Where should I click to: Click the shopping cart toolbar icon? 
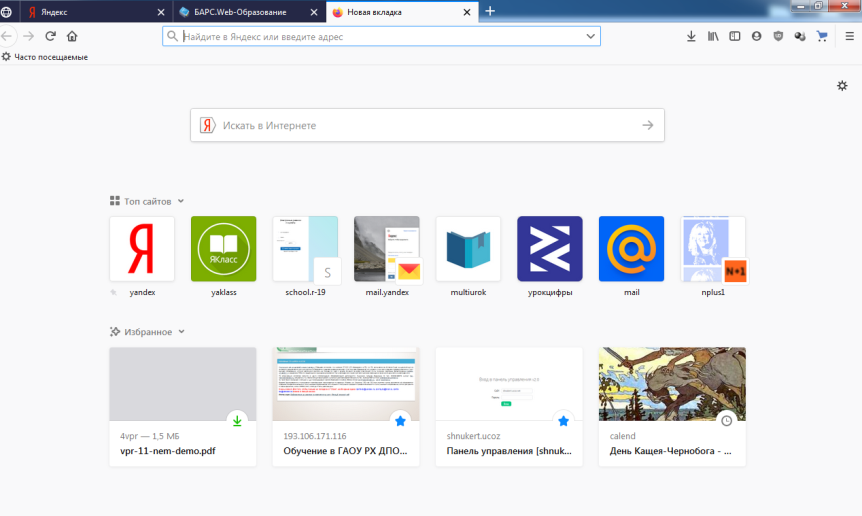[x=822, y=36]
